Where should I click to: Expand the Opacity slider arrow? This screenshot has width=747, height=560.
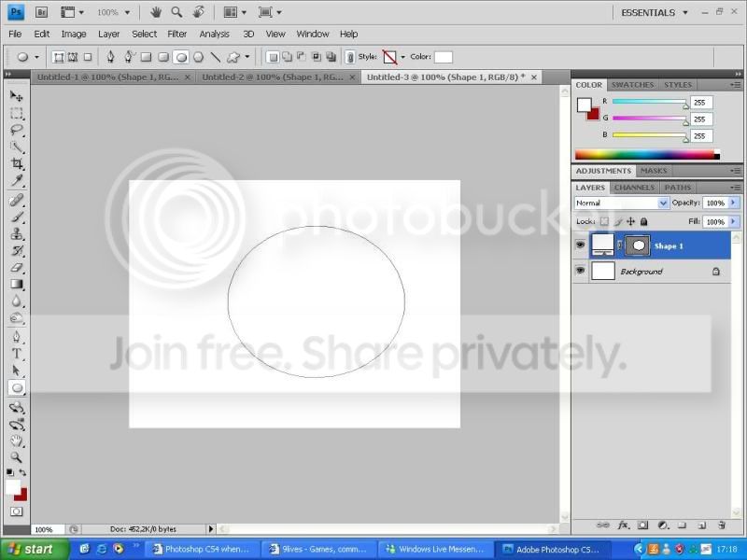pyautogui.click(x=734, y=203)
